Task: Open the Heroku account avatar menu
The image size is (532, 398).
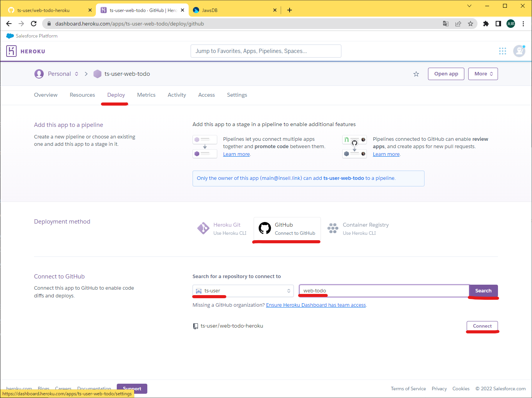Action: tap(519, 51)
